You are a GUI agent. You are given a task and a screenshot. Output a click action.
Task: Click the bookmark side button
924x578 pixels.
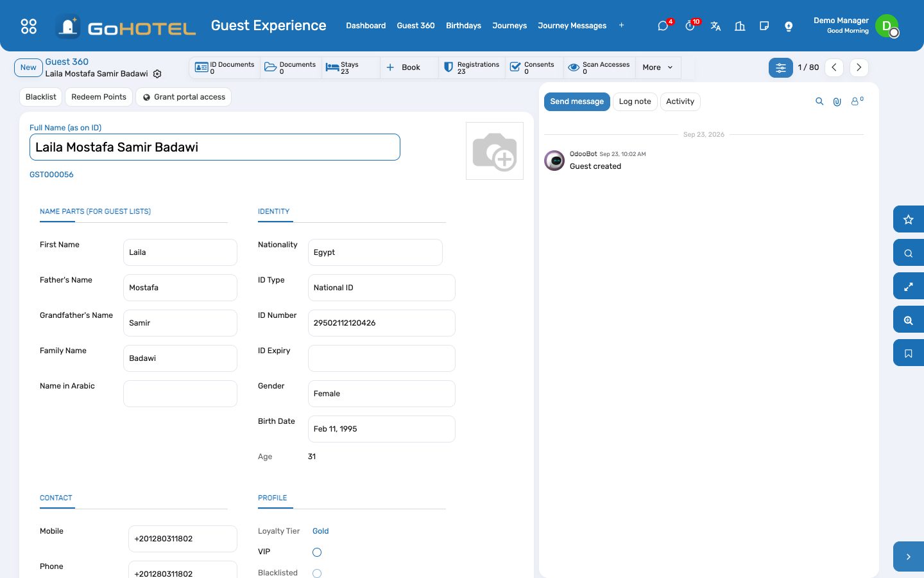click(x=909, y=353)
